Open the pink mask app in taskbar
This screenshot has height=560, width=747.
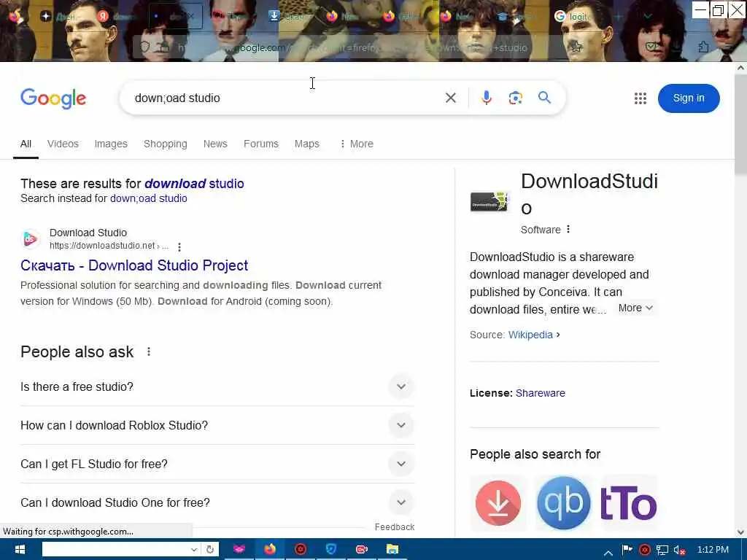tap(239, 549)
